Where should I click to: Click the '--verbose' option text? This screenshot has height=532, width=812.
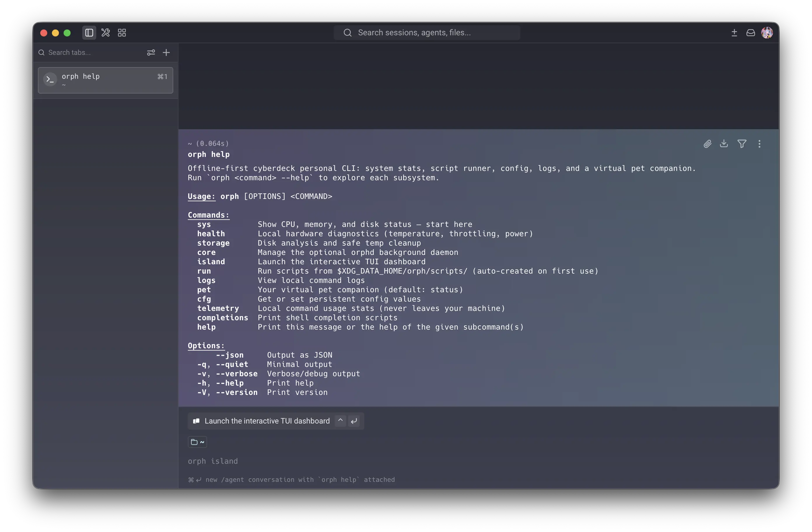(x=237, y=374)
